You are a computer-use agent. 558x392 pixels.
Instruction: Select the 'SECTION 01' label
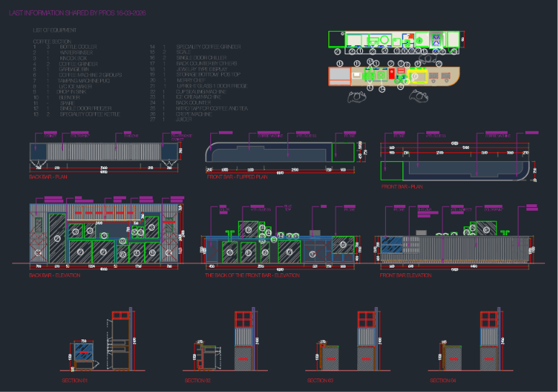click(x=74, y=380)
